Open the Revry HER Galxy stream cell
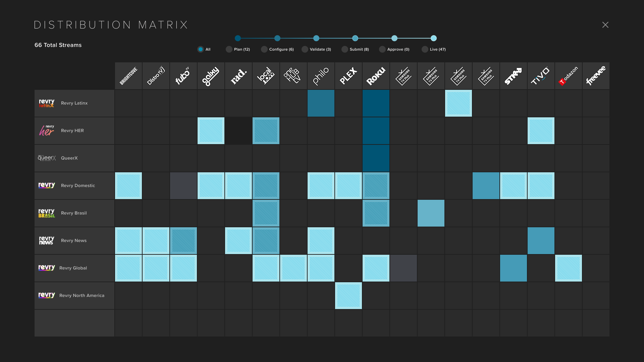Image resolution: width=644 pixels, height=362 pixels. 211,131
